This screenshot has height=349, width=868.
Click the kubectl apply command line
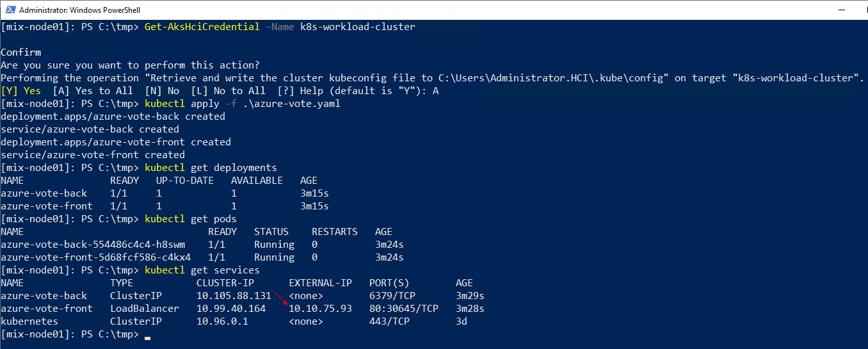coord(243,104)
